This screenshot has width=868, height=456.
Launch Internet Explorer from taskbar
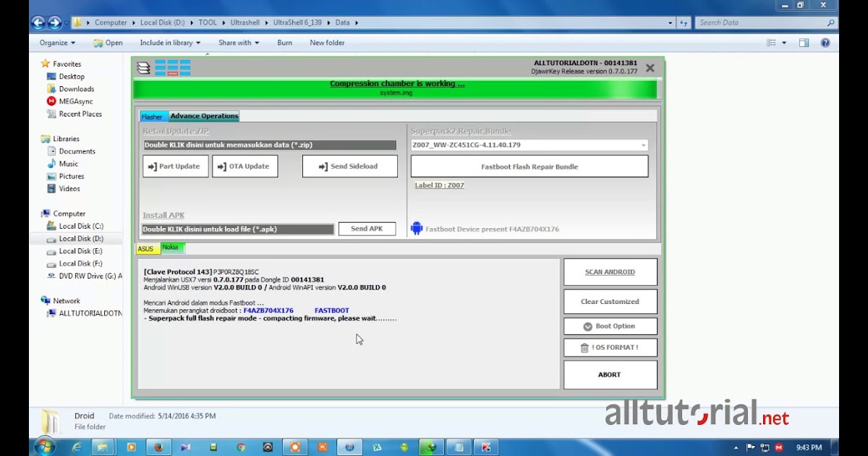77,447
